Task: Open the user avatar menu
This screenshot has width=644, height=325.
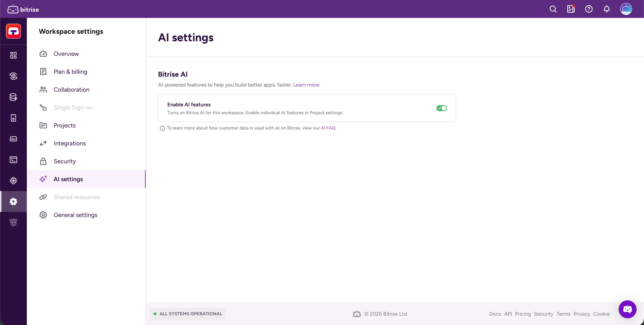Action: click(x=626, y=9)
